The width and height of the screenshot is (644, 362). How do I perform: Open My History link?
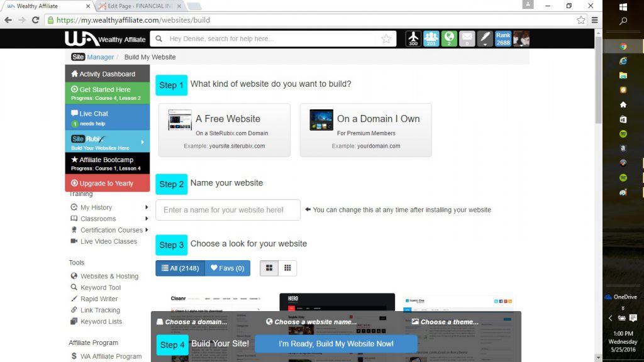[x=96, y=207]
